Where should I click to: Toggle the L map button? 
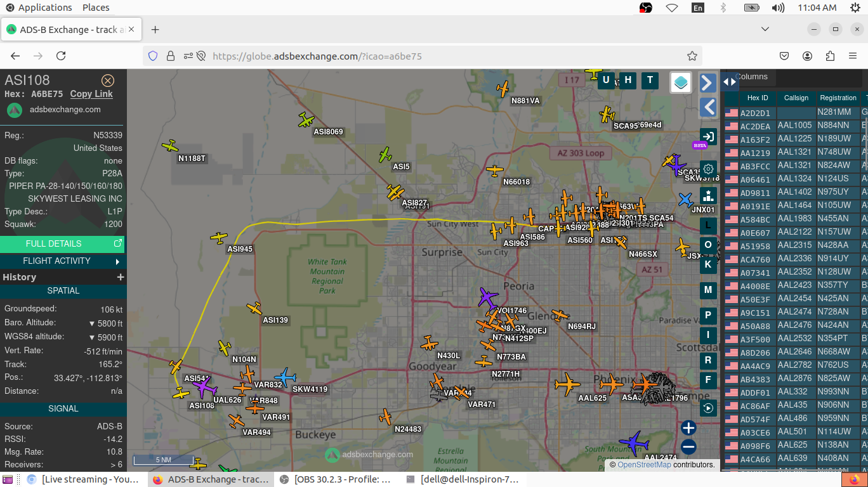708,225
